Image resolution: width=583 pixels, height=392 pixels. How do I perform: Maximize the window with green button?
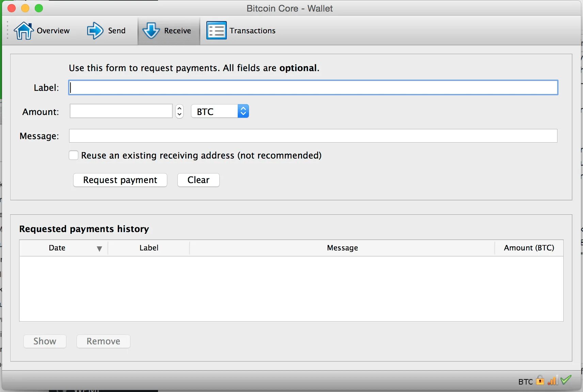pos(39,8)
